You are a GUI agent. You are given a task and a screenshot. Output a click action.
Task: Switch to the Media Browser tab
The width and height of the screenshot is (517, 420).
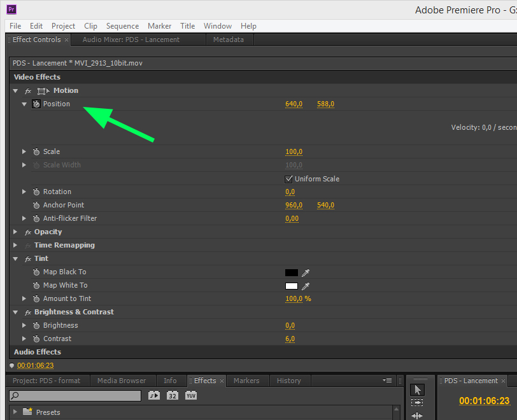click(x=122, y=381)
